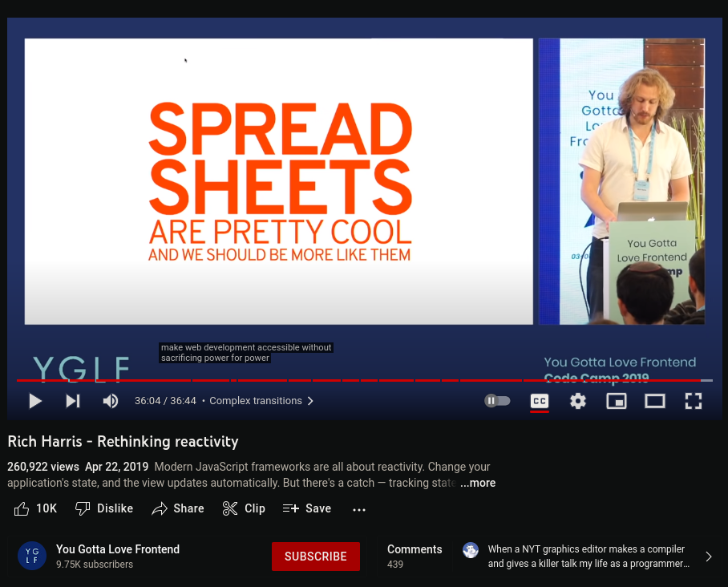This screenshot has width=728, height=587.
Task: Play the video
Action: 34,401
